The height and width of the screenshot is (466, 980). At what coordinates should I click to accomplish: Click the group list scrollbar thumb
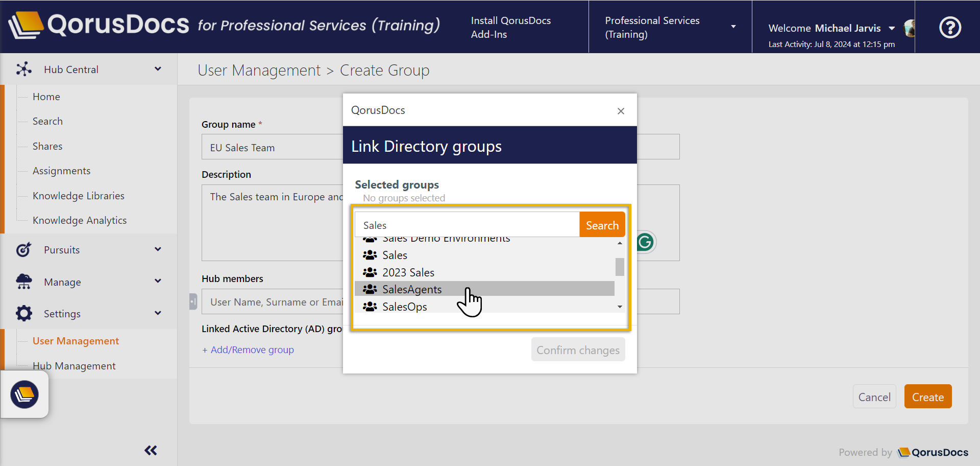click(x=620, y=267)
